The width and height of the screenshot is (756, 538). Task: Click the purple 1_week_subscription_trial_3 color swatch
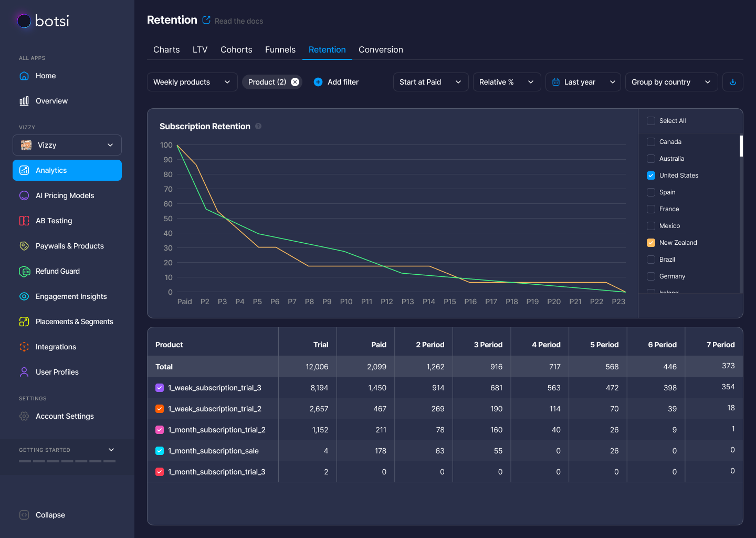(160, 388)
